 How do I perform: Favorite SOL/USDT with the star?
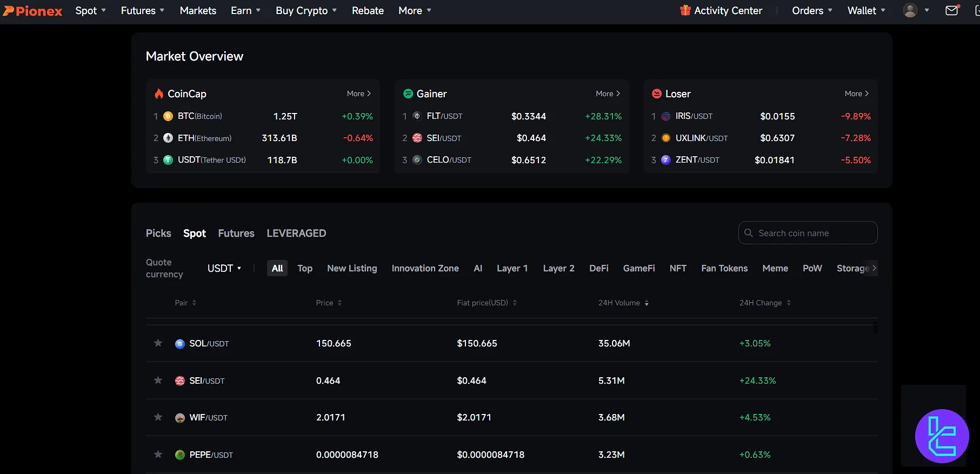coord(158,343)
